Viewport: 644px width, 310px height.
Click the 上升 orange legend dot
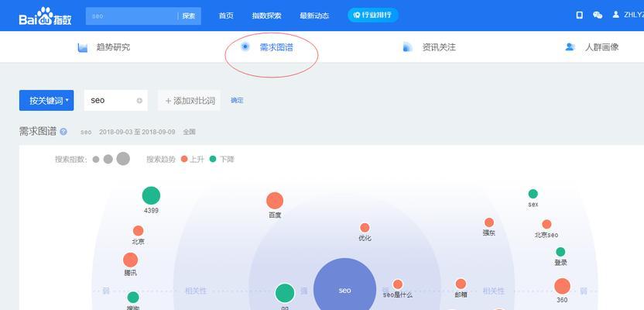click(184, 159)
